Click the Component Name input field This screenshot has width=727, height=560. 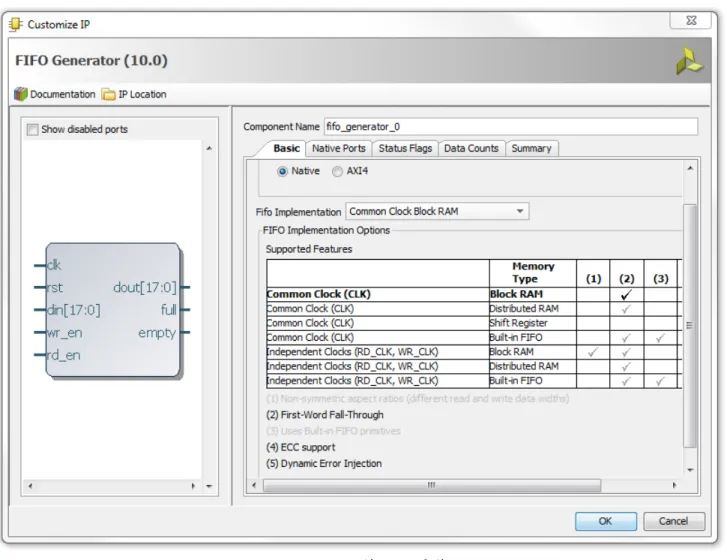(x=510, y=127)
